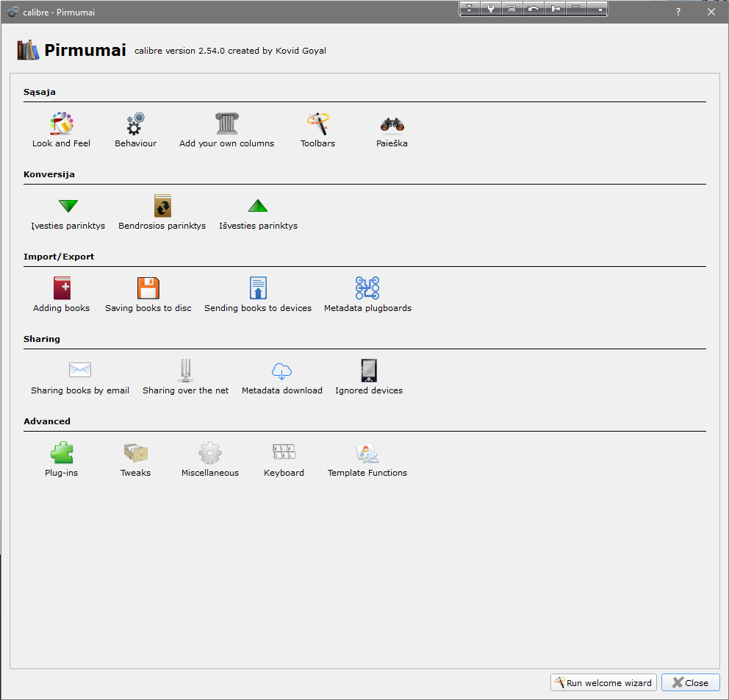729x700 pixels.
Task: Click the Import/Export section heading
Action: click(x=59, y=257)
